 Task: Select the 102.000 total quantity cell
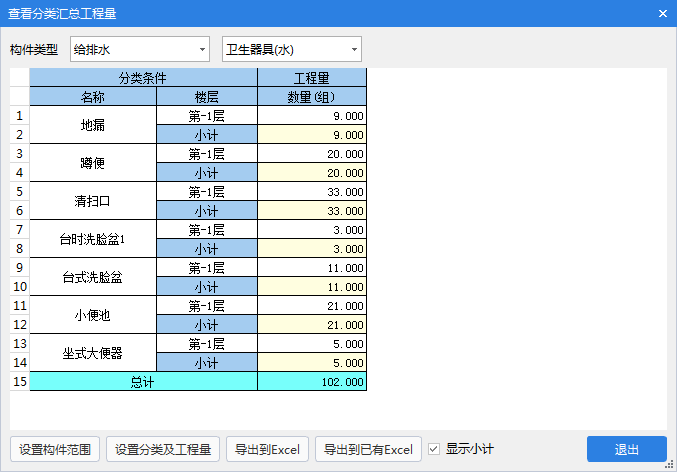coord(312,381)
